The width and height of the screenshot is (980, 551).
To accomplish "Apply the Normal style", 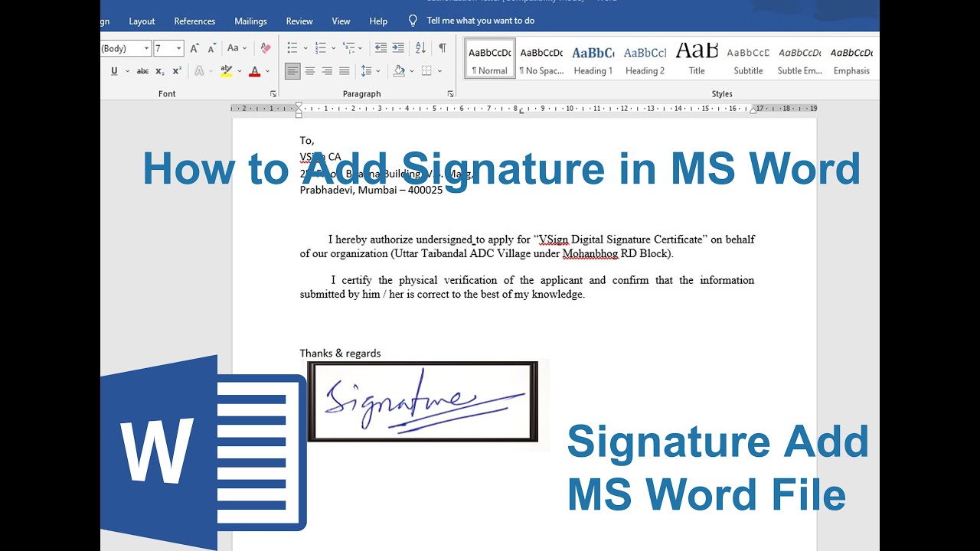I will (x=490, y=58).
